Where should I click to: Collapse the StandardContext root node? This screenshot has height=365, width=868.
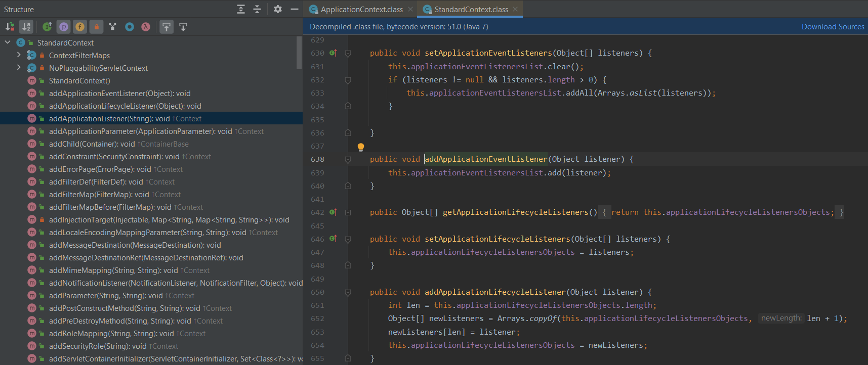[8, 42]
